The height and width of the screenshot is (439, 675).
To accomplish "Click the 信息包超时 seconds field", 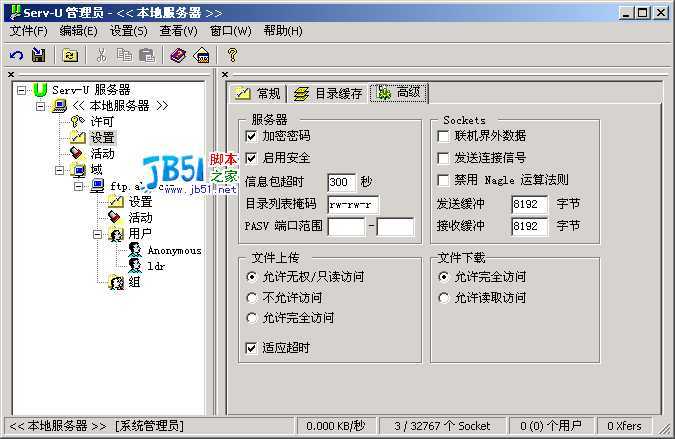I will click(342, 182).
